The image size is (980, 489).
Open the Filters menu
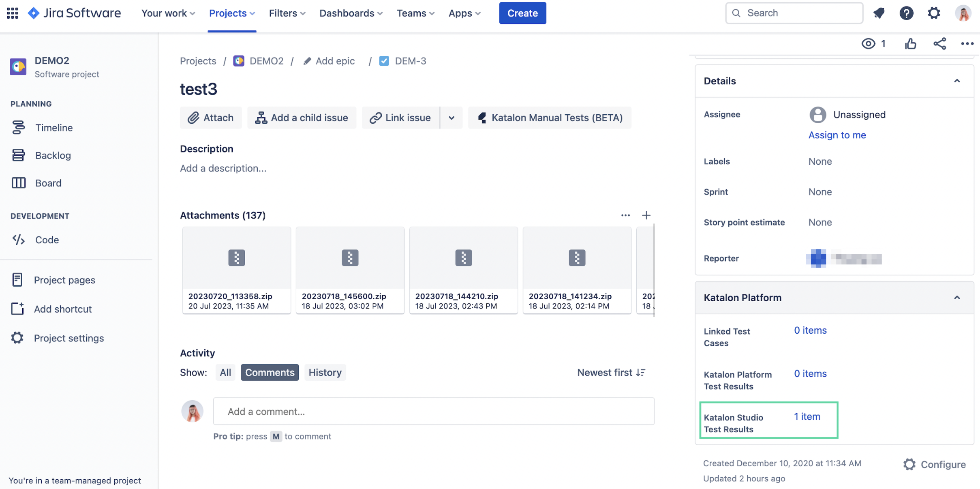(x=287, y=13)
